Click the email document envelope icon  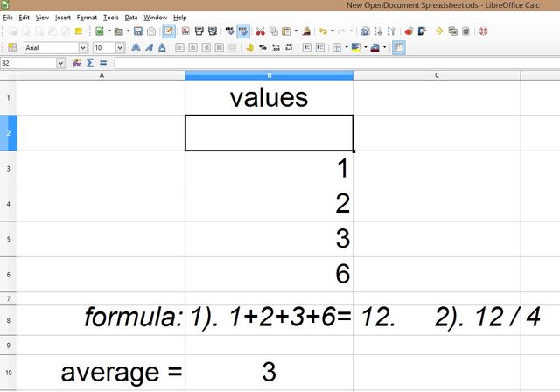pos(151,31)
